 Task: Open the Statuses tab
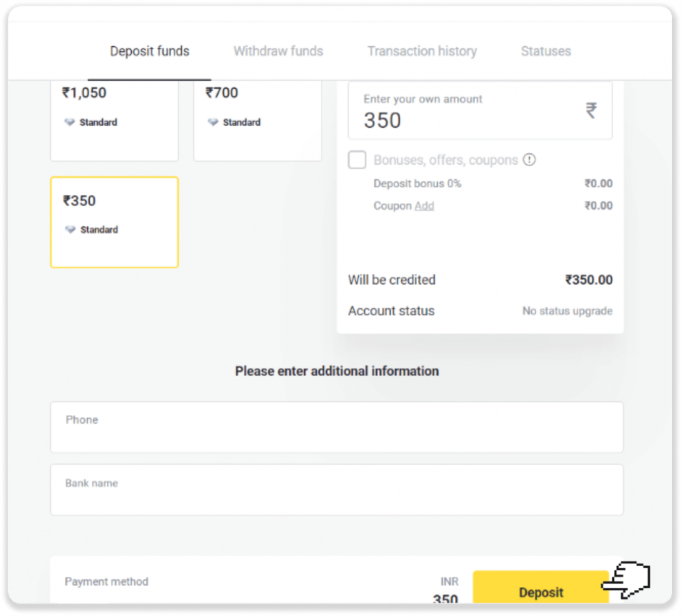tap(545, 51)
